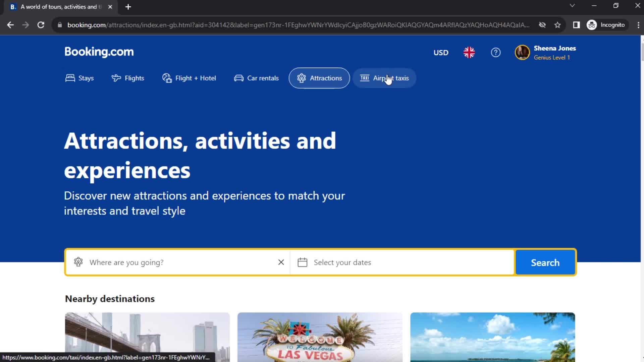644x362 pixels.
Task: Switch to the Flights tab
Action: (x=128, y=78)
